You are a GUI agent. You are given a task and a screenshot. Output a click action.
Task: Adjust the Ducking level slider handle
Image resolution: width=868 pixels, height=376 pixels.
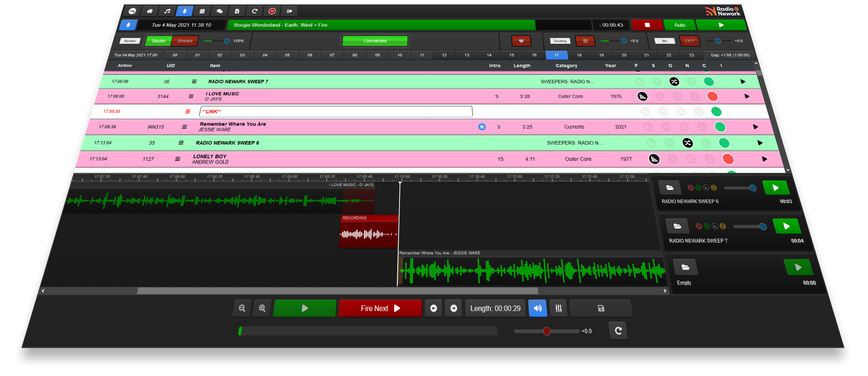pos(623,41)
